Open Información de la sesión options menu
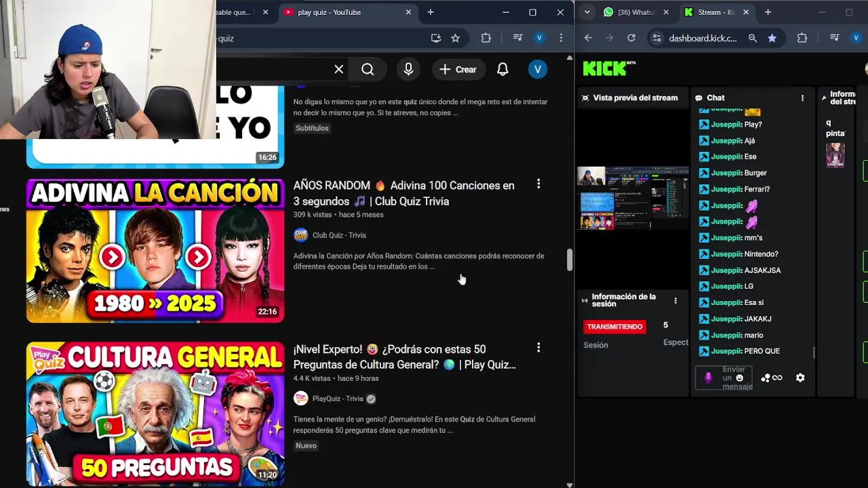This screenshot has height=488, width=868. click(675, 300)
